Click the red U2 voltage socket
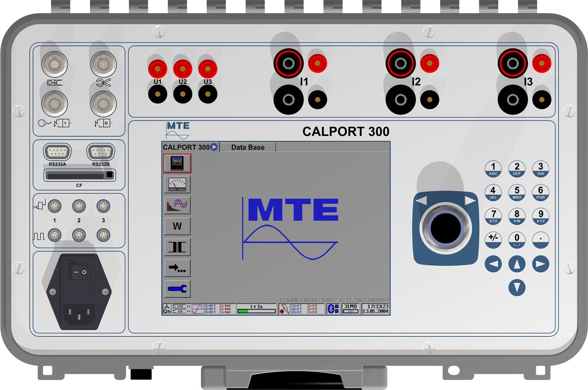This screenshot has width=588, height=390. click(x=183, y=69)
